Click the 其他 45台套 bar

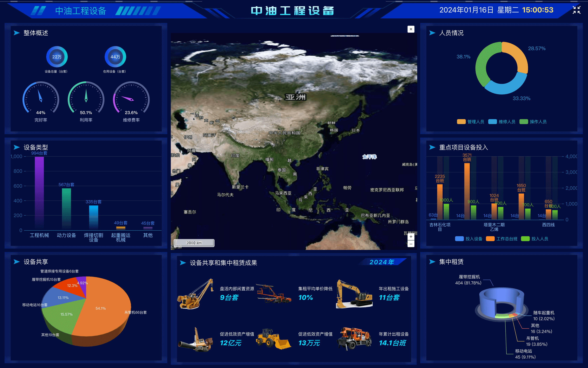click(x=148, y=229)
